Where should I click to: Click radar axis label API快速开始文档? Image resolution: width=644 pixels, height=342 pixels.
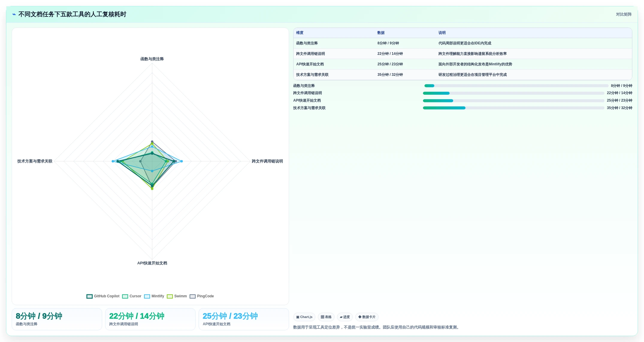coord(152,263)
